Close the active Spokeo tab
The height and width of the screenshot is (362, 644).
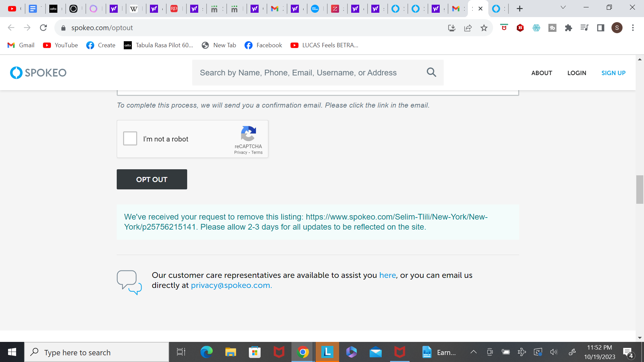pos(480,9)
